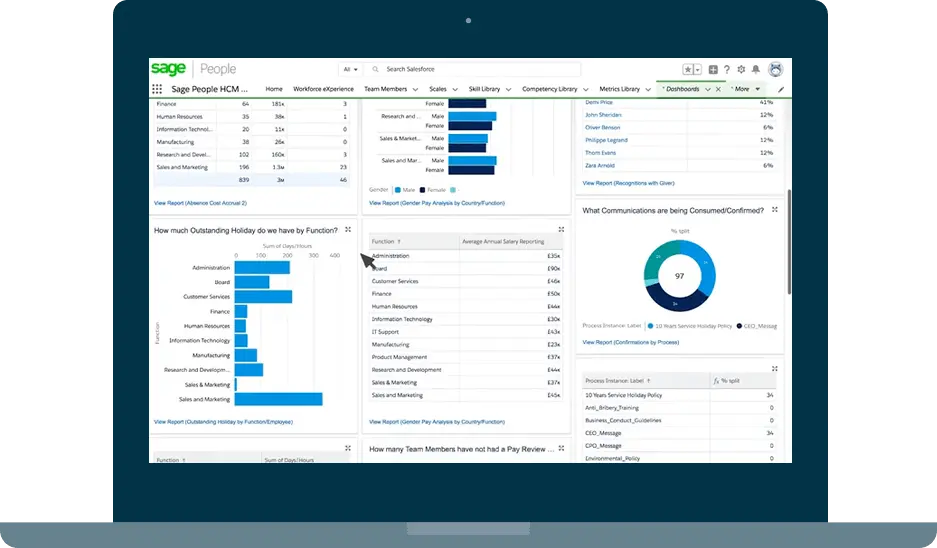This screenshot has height=548, width=937.
Task: Click the Sage logo
Action: [x=169, y=69]
